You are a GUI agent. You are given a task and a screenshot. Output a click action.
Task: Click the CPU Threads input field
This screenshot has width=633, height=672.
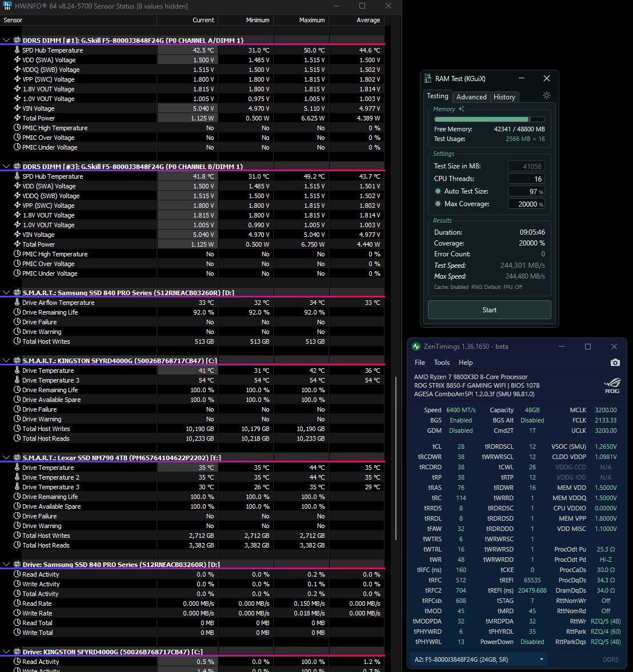point(526,179)
